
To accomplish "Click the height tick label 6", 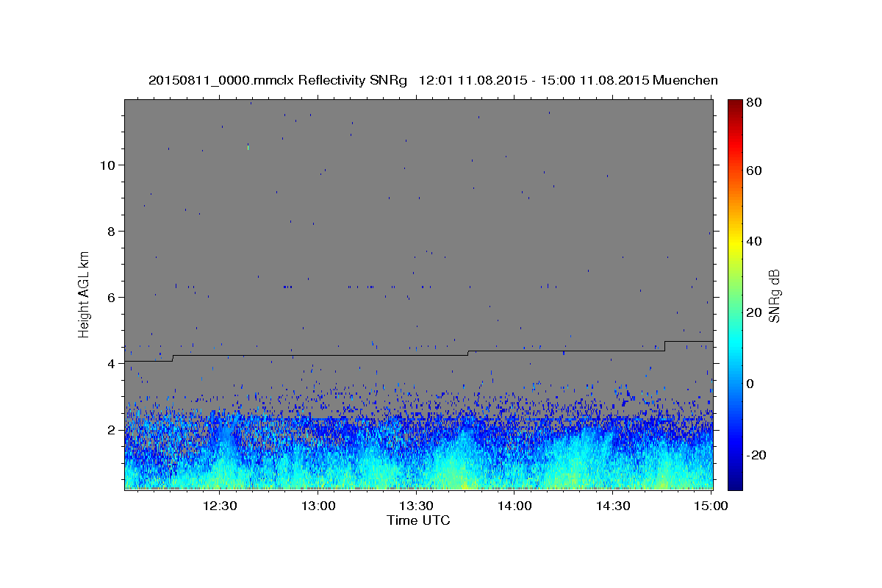I will 112,298.
